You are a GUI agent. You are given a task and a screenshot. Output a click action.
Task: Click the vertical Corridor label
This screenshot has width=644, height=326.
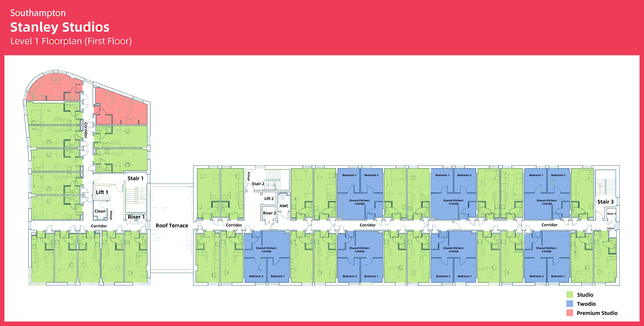coord(86,130)
